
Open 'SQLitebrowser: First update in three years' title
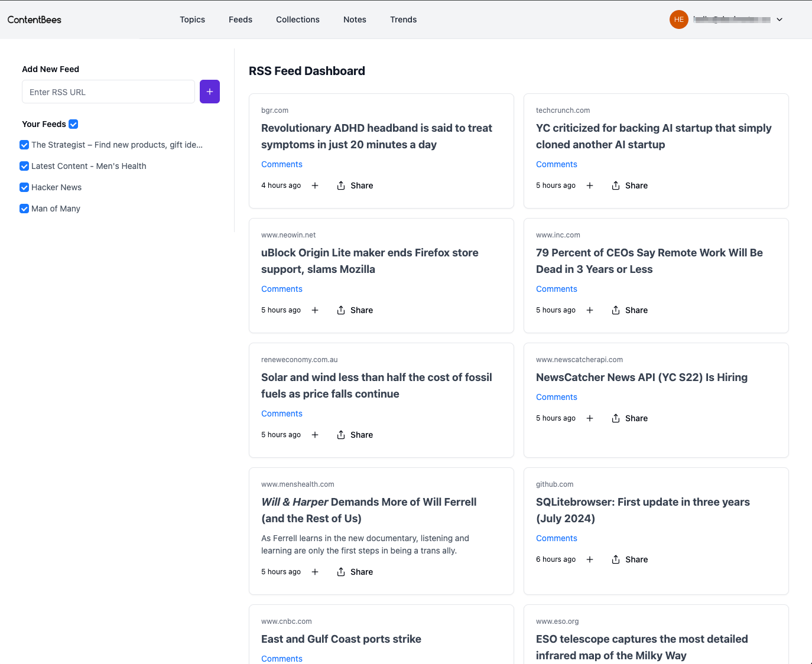[x=643, y=510]
